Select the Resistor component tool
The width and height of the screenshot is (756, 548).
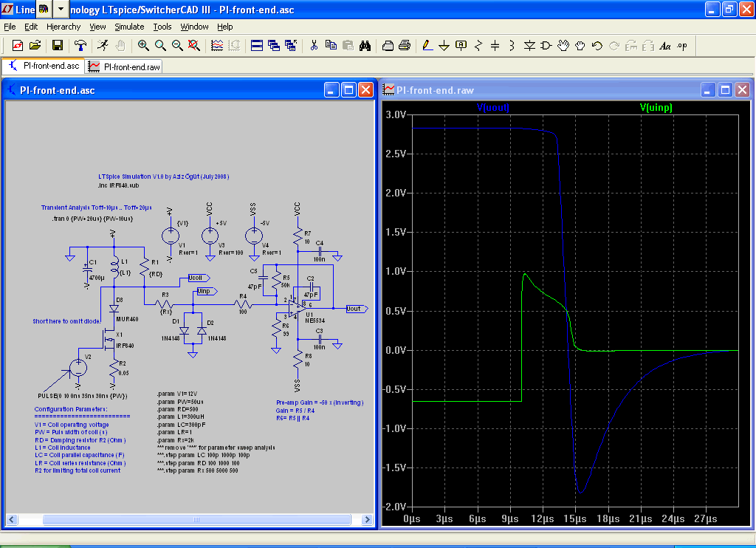(x=478, y=45)
